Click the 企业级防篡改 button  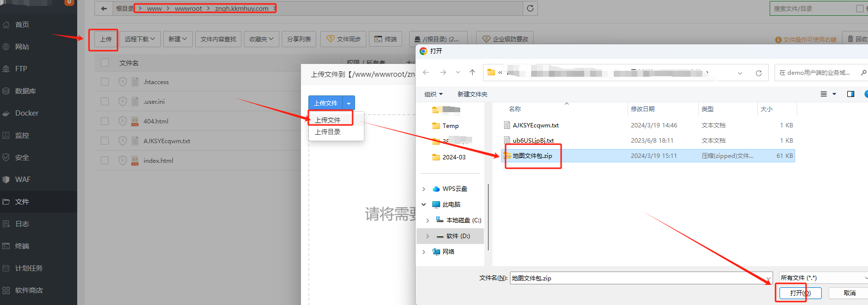(x=505, y=39)
